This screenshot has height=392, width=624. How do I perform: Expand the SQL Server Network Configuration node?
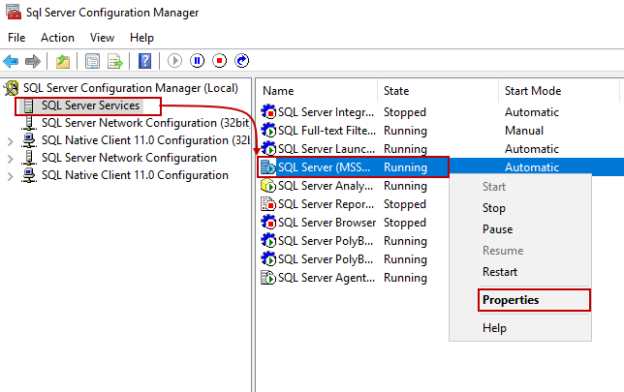click(x=10, y=158)
